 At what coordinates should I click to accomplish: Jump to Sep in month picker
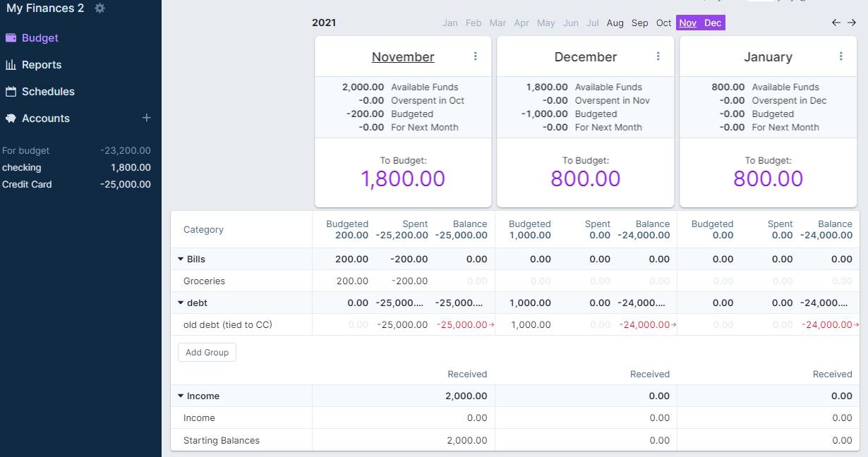pyautogui.click(x=639, y=23)
